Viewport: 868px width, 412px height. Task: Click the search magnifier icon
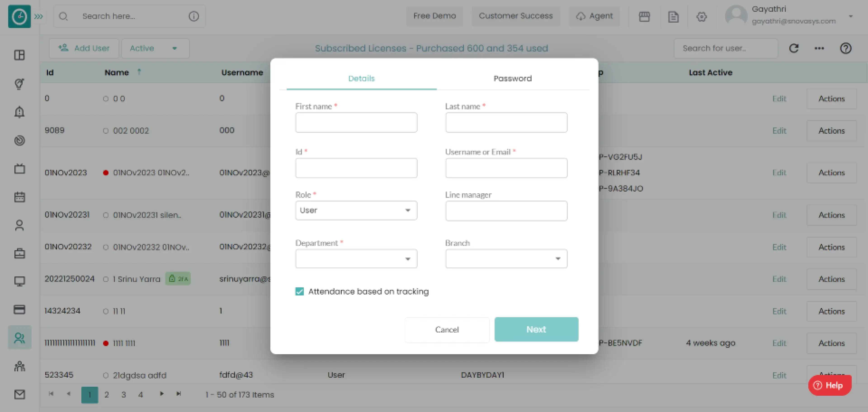(63, 16)
